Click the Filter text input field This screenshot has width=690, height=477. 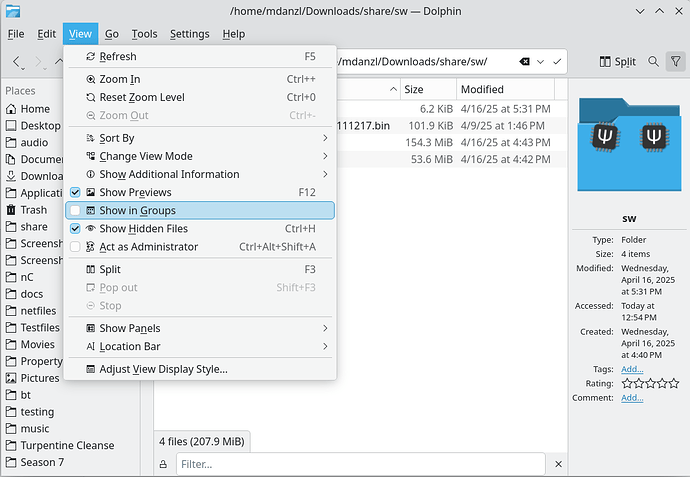360,464
